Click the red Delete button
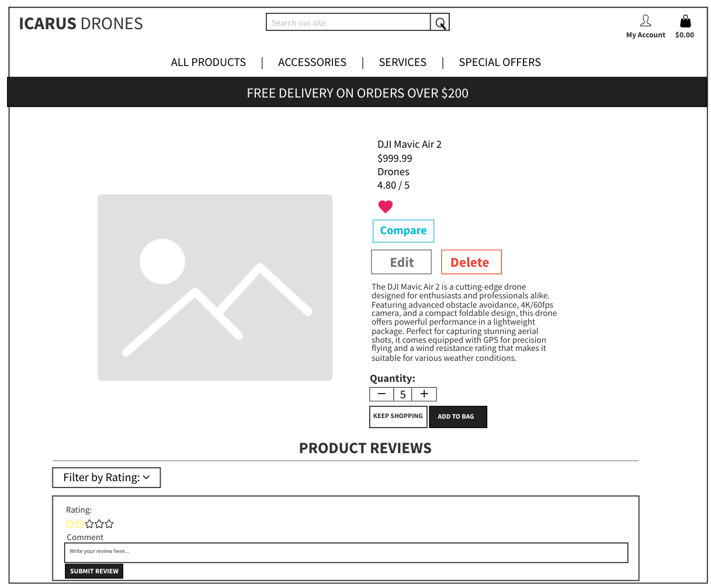Screen dimensions: 711x588 471,262
